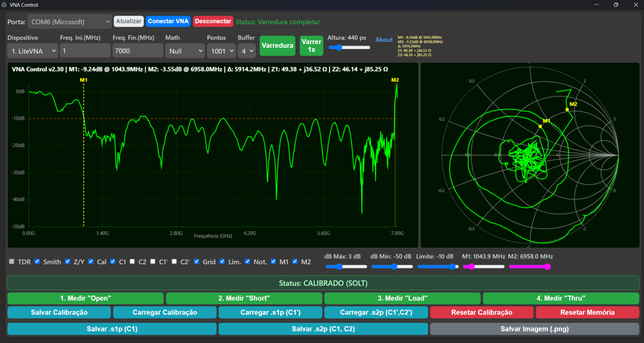Click the pink M1 marker slider

483,267
